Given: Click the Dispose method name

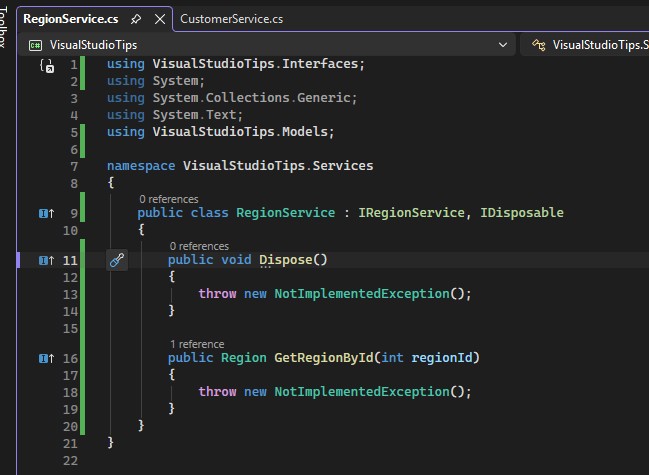Looking at the screenshot, I should tap(286, 260).
